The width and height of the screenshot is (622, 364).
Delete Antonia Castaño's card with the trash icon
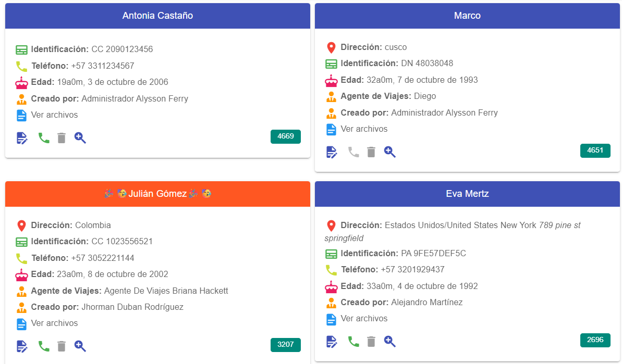[62, 138]
